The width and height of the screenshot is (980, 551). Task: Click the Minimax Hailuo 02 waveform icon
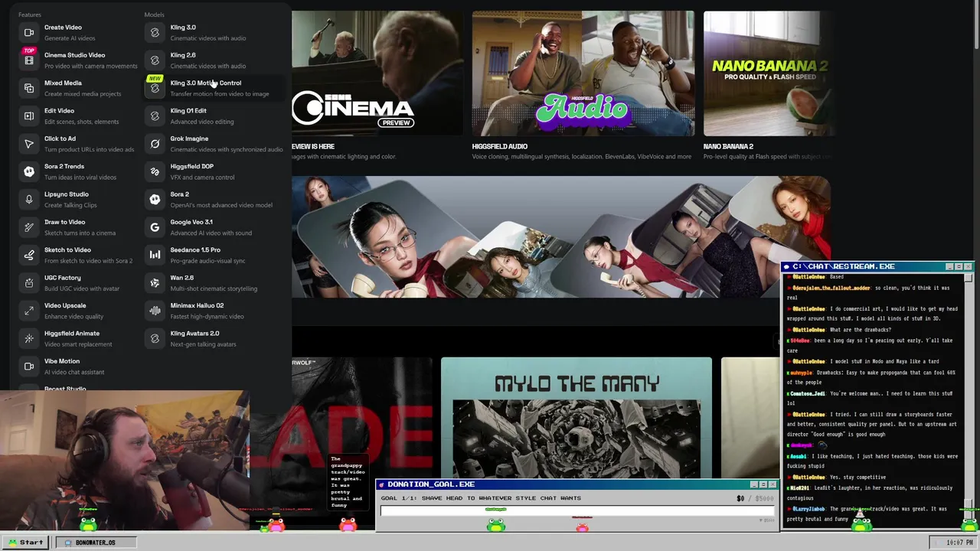(155, 311)
